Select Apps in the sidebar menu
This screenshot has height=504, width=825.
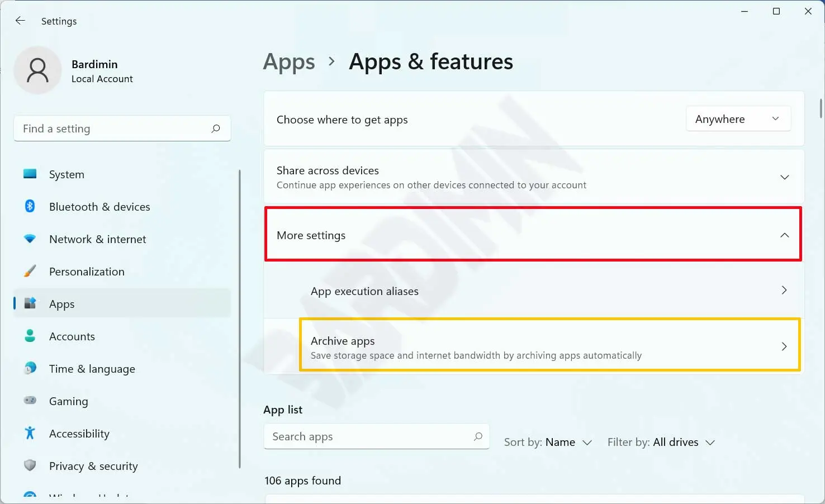tap(61, 304)
